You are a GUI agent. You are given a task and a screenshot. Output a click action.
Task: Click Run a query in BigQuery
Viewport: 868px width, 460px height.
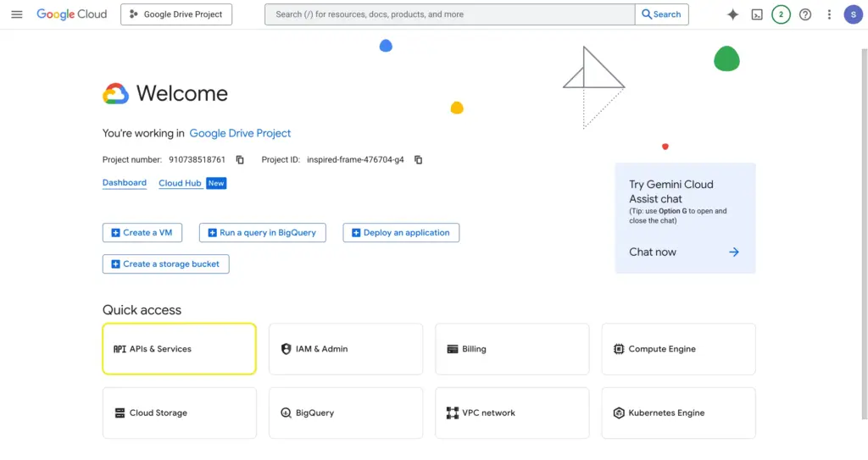click(x=263, y=232)
